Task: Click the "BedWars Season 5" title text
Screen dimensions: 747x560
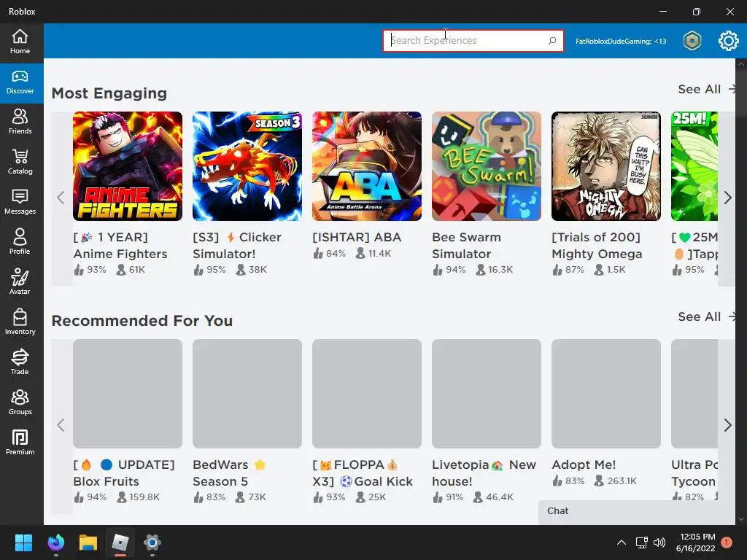Action: pos(230,472)
